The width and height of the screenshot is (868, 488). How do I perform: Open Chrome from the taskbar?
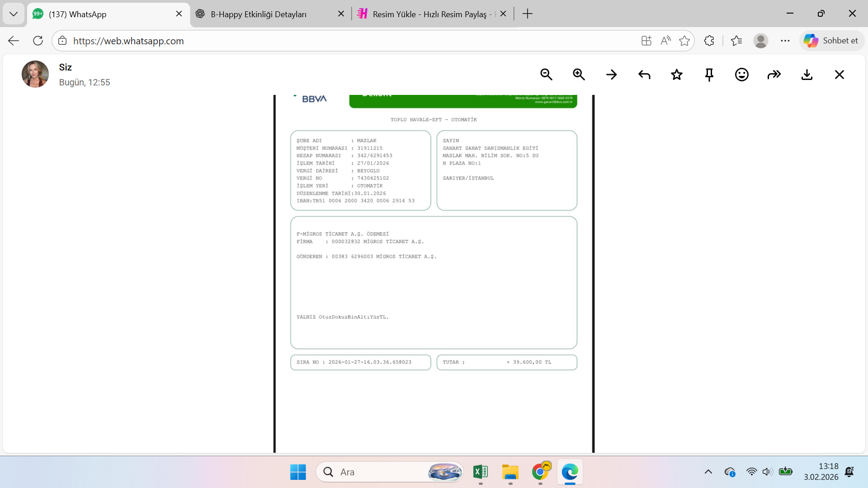point(540,472)
